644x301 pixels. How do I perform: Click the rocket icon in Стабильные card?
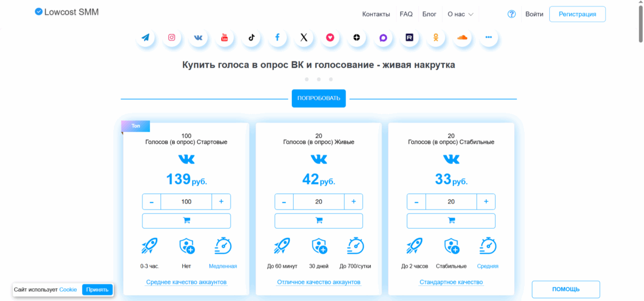pos(415,246)
